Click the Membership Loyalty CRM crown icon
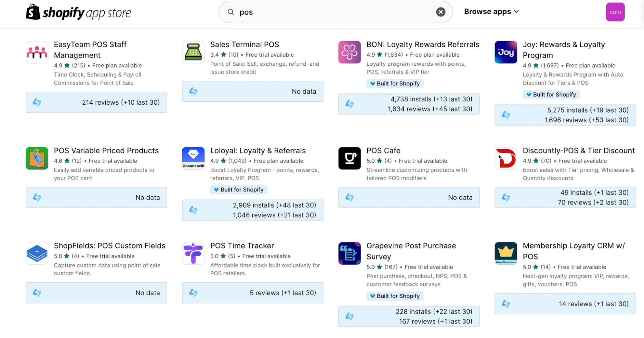Viewport: 644px width, 338px height. [506, 253]
